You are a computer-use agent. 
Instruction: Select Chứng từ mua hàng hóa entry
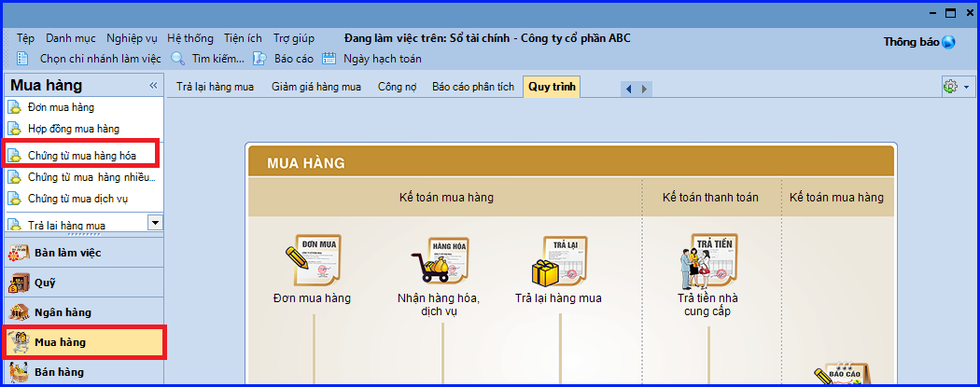point(82,156)
